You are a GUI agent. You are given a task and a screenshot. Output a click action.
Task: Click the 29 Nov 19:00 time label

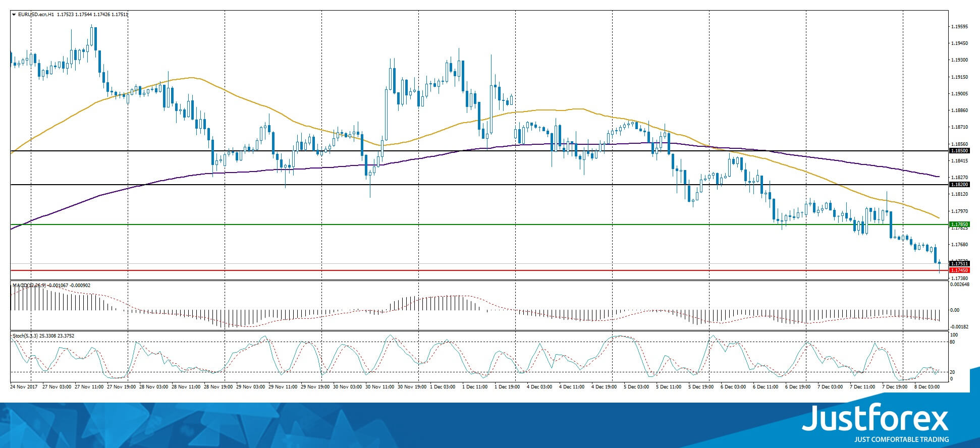pos(315,387)
